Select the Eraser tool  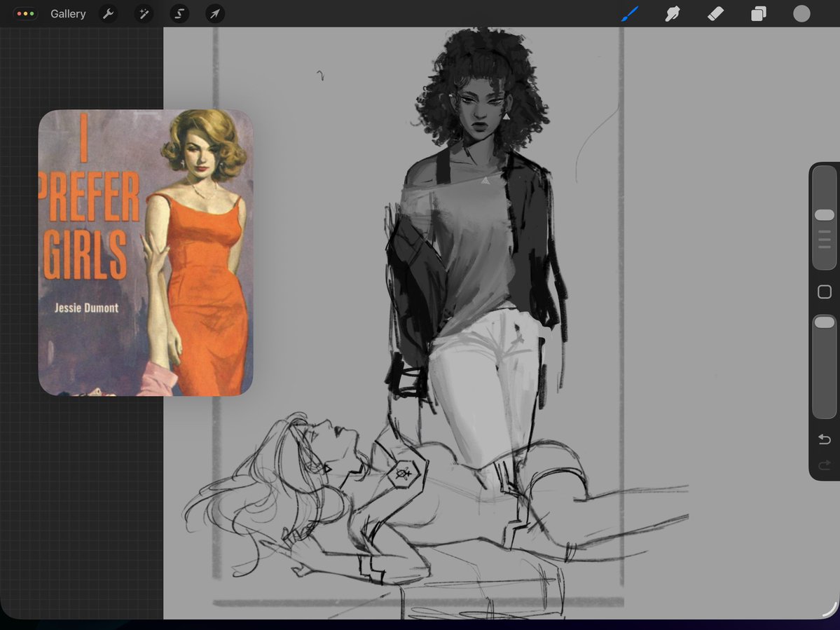click(716, 14)
